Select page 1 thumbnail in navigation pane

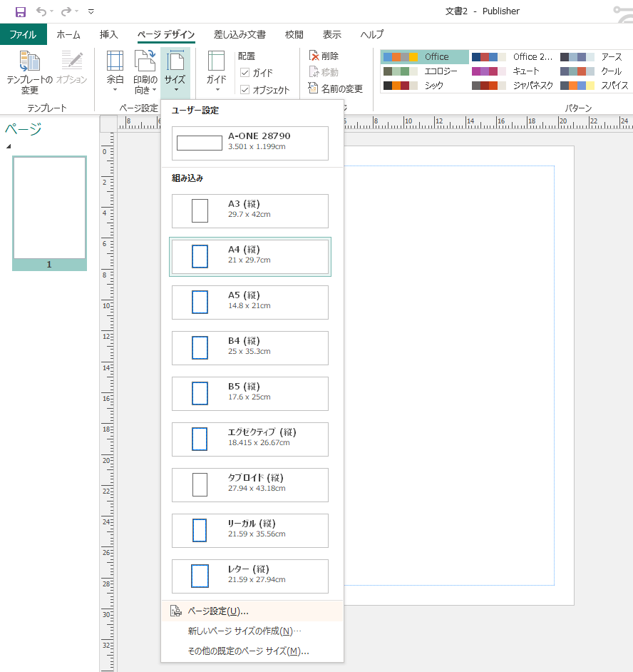click(50, 213)
